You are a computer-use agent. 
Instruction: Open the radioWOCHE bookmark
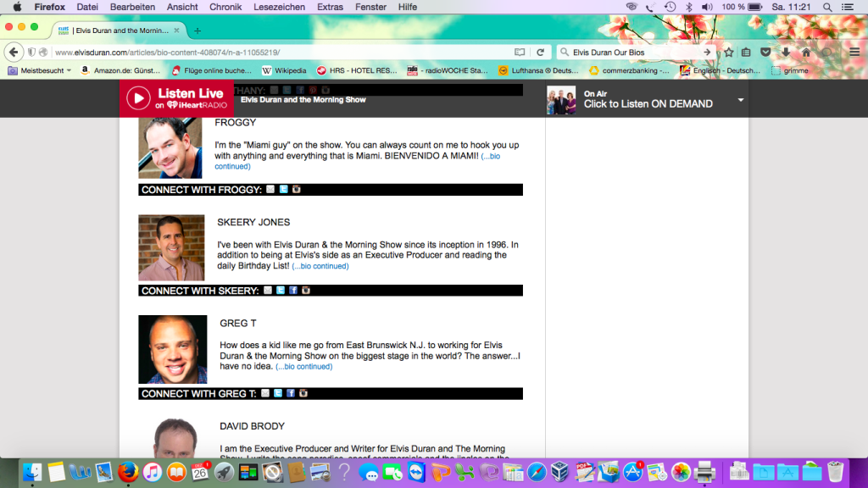[448, 71]
